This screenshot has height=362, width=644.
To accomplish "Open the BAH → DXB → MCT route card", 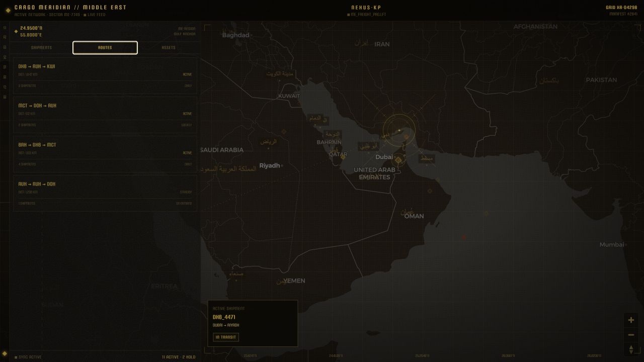I will point(105,154).
